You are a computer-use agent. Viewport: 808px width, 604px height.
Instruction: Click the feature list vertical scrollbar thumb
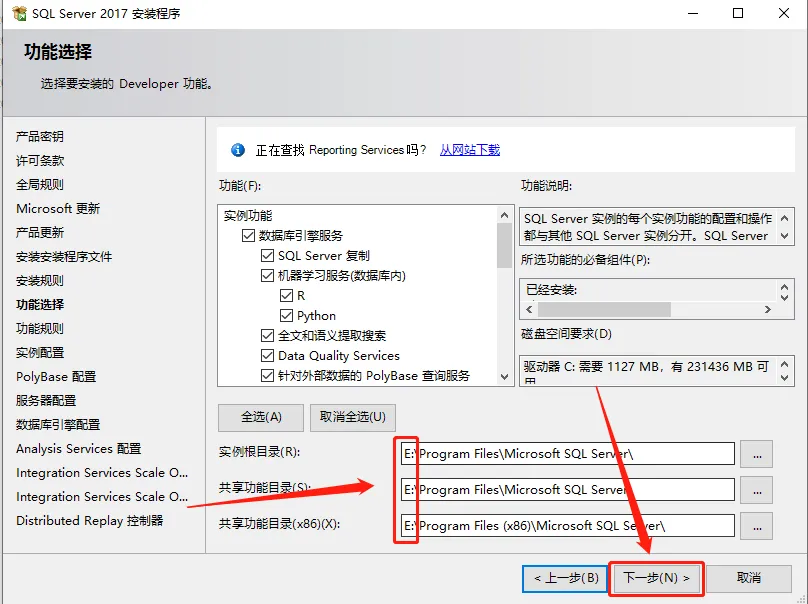tap(504, 246)
